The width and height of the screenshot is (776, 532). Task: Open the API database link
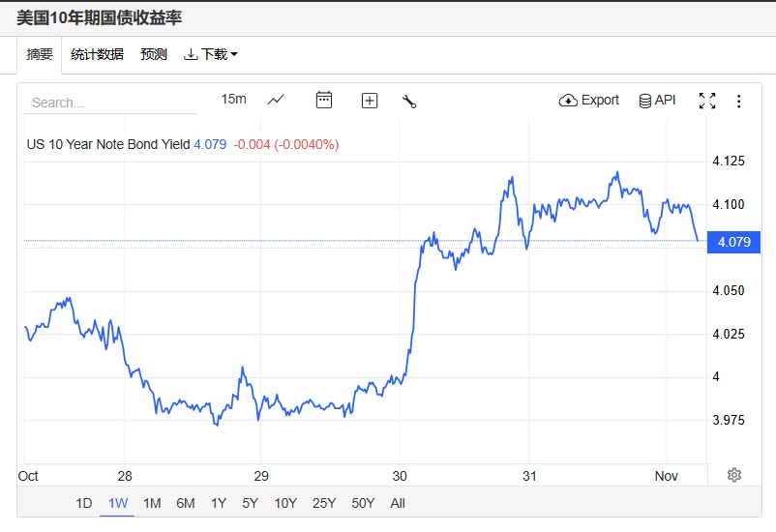[x=657, y=101]
